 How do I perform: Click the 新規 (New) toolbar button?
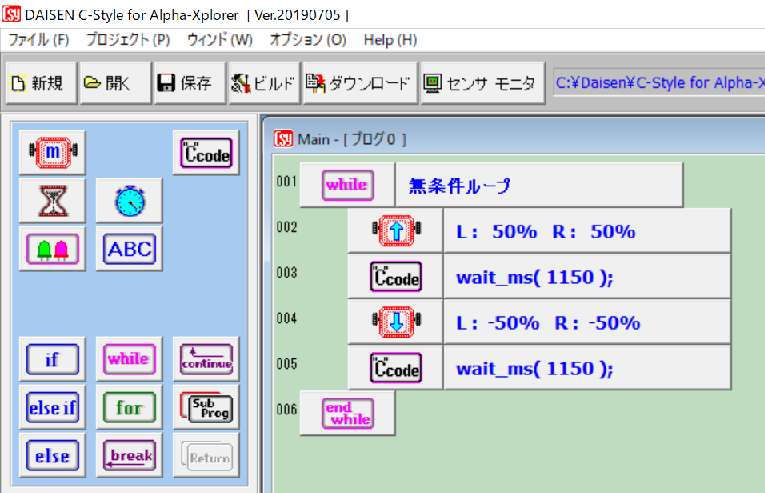click(x=41, y=83)
